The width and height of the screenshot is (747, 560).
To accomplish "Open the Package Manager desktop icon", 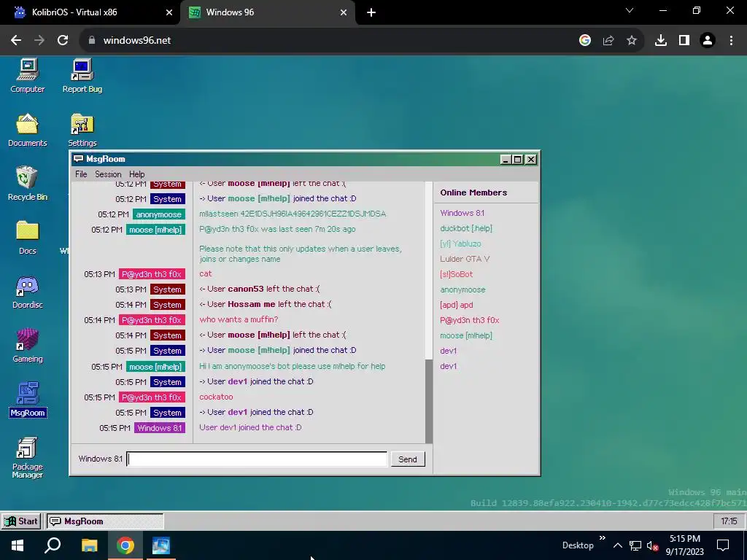I will pyautogui.click(x=27, y=458).
